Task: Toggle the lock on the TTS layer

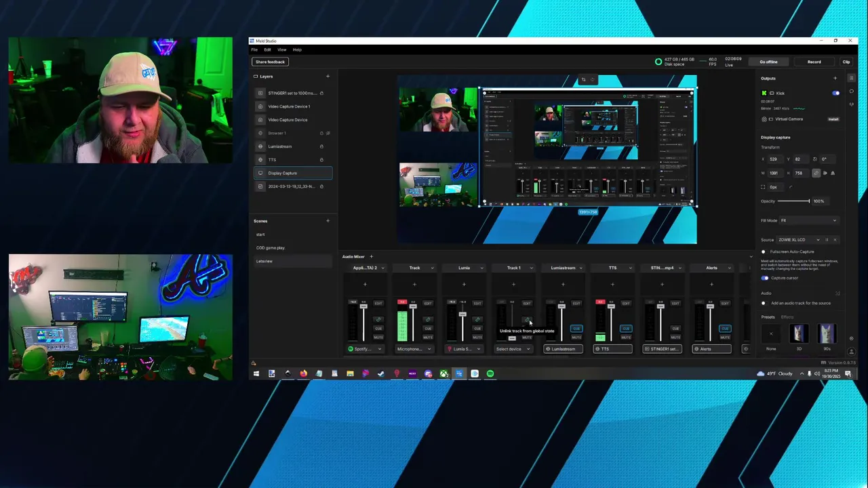Action: [x=321, y=159]
